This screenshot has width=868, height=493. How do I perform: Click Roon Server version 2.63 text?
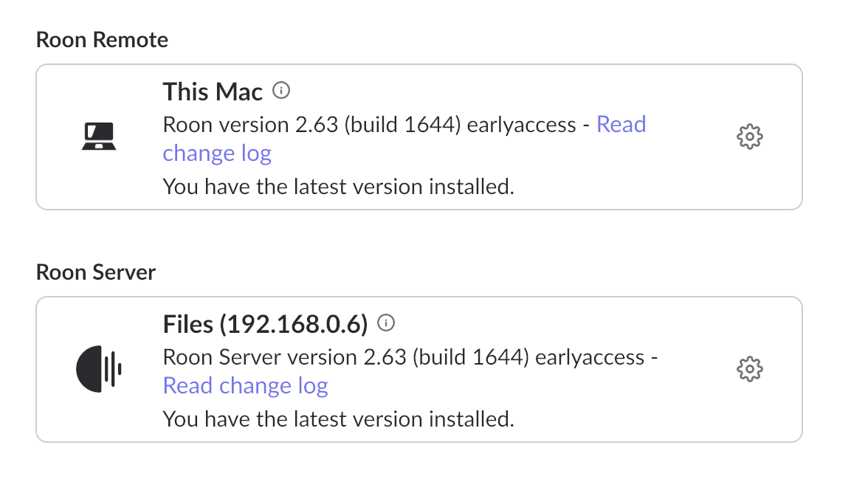point(284,357)
